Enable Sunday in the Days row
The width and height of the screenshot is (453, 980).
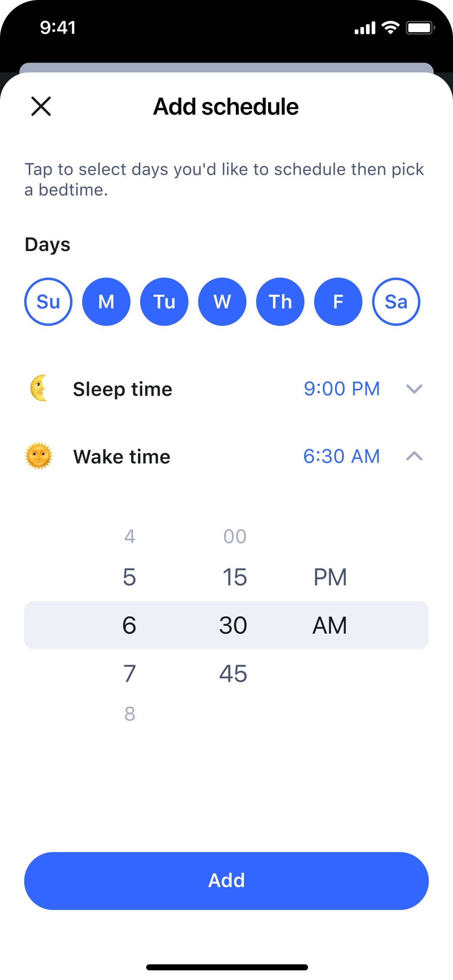[x=48, y=302]
